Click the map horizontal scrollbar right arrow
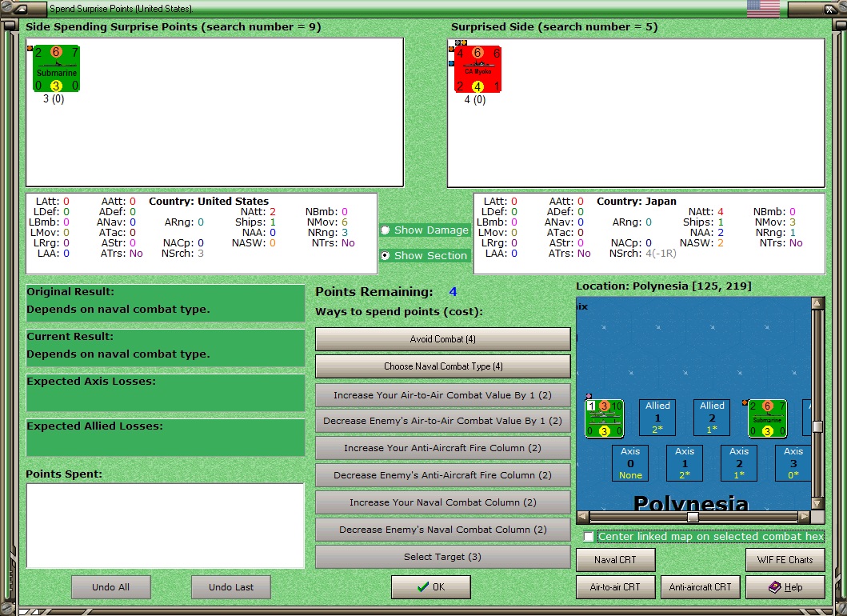The height and width of the screenshot is (616, 847). click(x=805, y=517)
